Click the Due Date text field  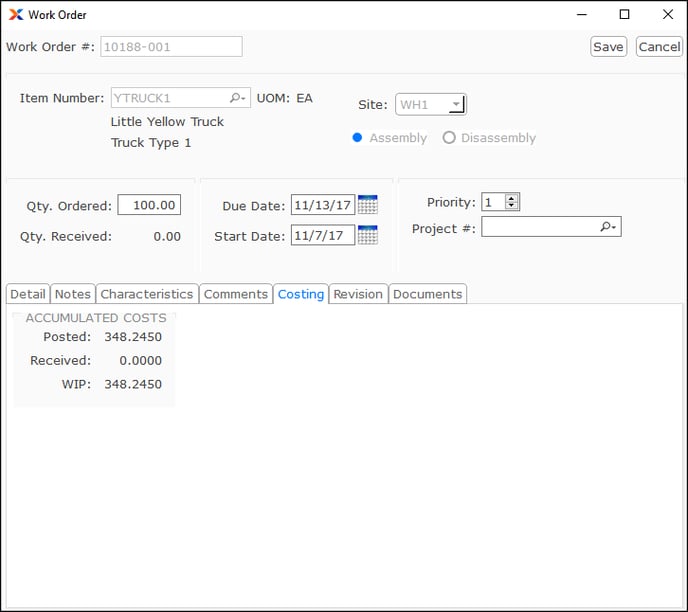click(323, 205)
